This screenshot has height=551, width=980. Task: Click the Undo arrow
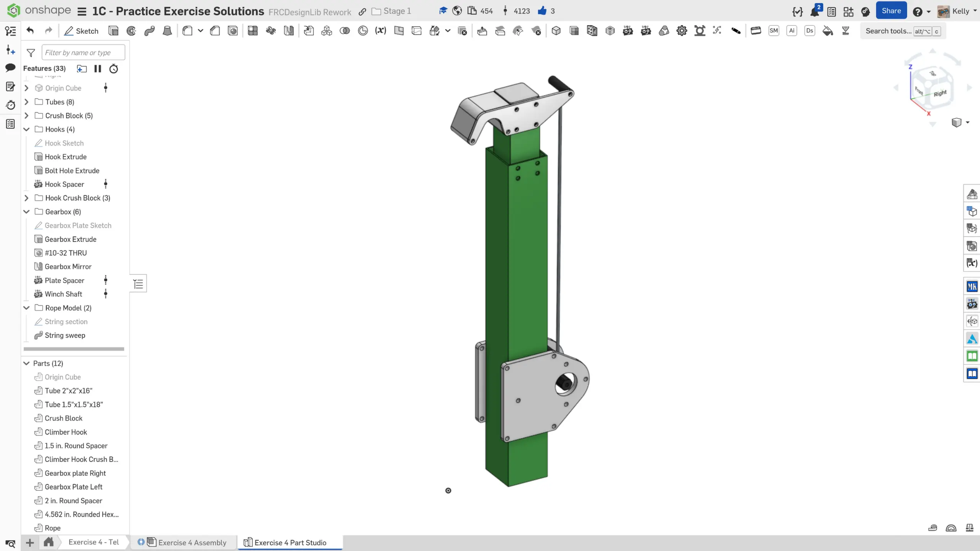[30, 31]
